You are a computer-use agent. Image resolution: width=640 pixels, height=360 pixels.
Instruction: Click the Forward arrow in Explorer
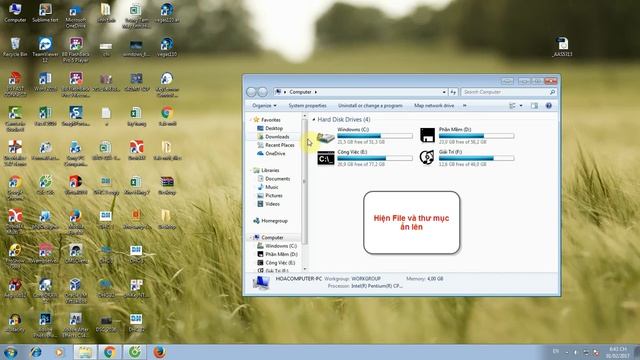[x=262, y=92]
